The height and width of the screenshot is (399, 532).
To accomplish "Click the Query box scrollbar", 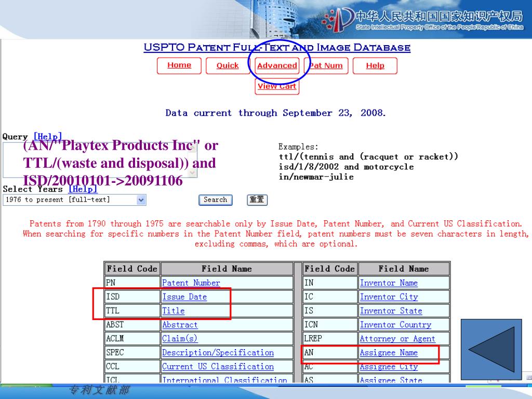I will (x=193, y=160).
